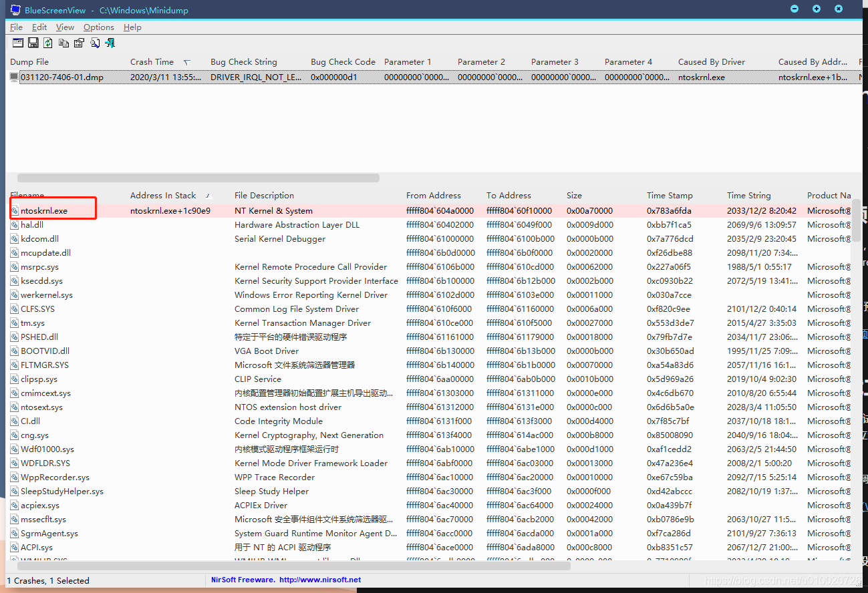This screenshot has height=593, width=868.
Task: Click the file icon beside cng.sys
Action: [x=15, y=435]
